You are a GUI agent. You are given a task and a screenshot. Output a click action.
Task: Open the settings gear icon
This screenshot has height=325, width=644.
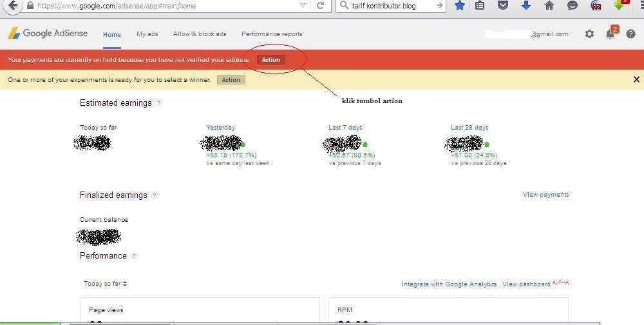tap(589, 34)
